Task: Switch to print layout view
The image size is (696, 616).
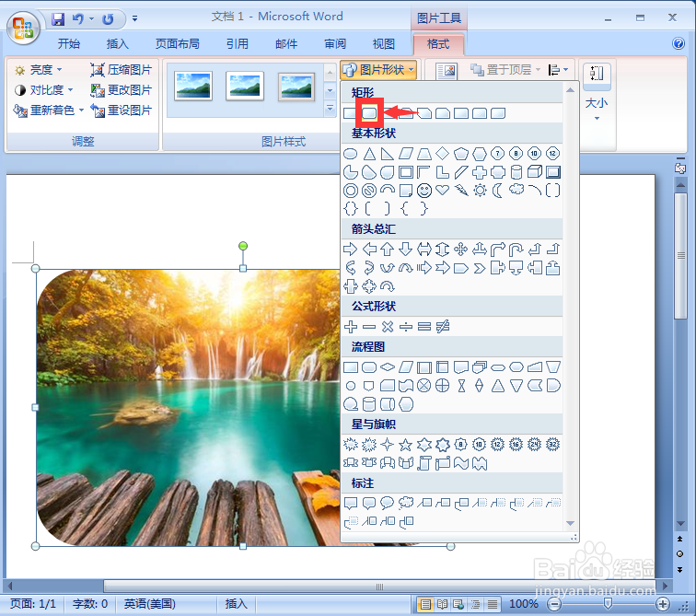Action: pyautogui.click(x=425, y=604)
